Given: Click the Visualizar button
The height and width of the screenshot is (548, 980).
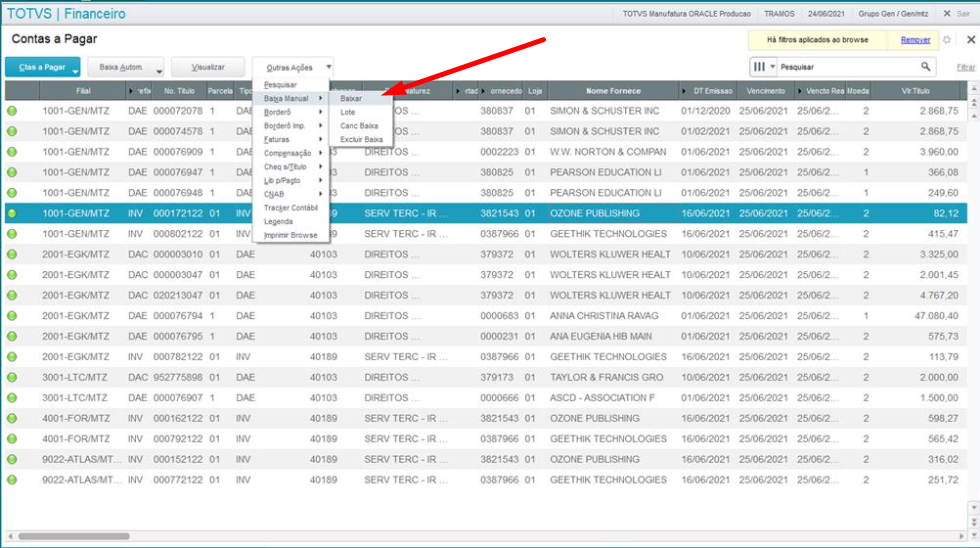Looking at the screenshot, I should click(208, 67).
